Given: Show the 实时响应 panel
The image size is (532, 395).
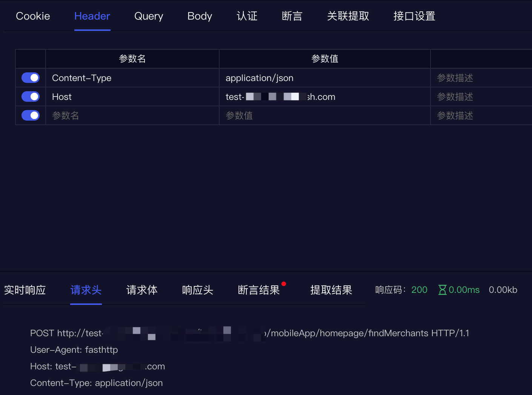Looking at the screenshot, I should pos(25,290).
